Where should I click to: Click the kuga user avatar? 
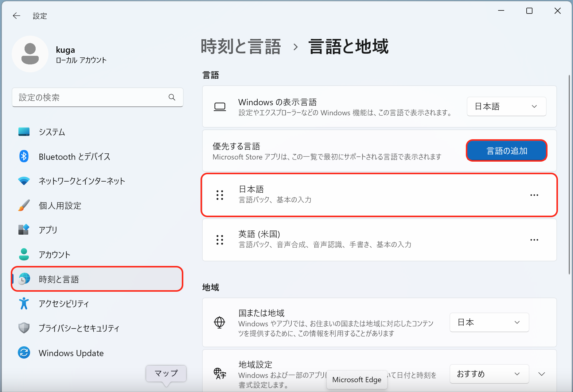pyautogui.click(x=30, y=54)
